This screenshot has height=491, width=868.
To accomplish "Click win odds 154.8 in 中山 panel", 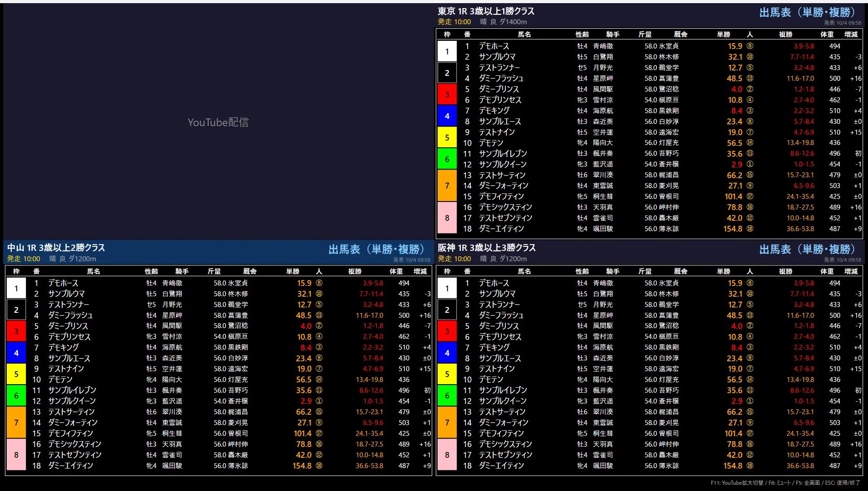I will coord(302,466).
